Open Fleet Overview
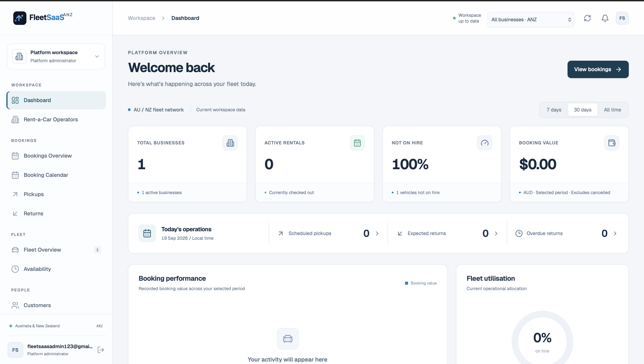The image size is (644, 364). click(56, 250)
